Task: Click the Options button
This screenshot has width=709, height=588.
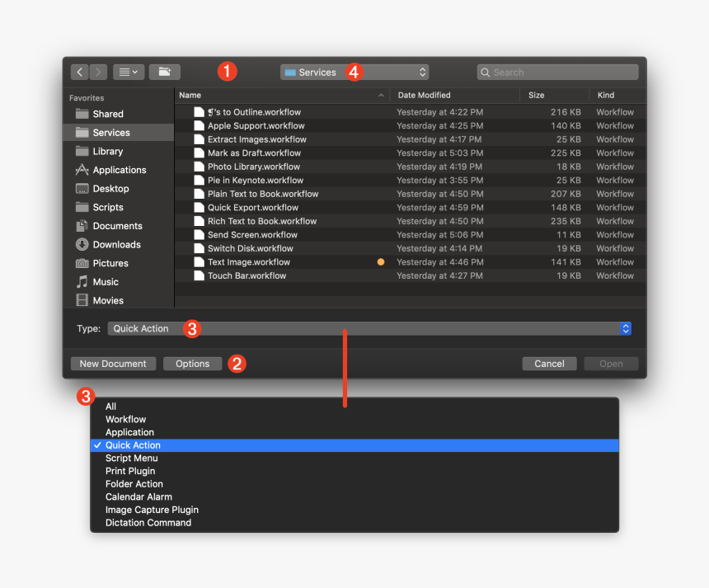Action: [192, 364]
